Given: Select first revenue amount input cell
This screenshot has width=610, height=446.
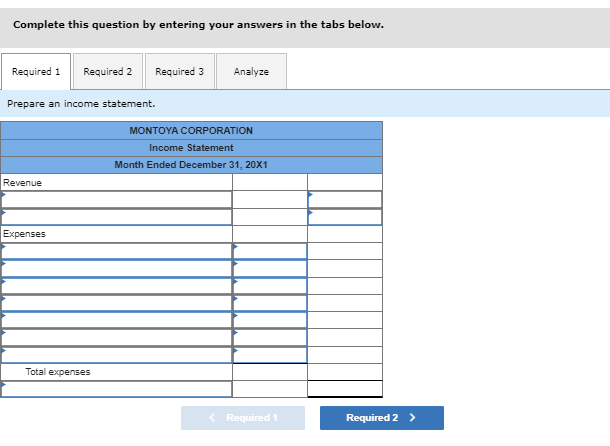Looking at the screenshot, I should (x=345, y=200).
